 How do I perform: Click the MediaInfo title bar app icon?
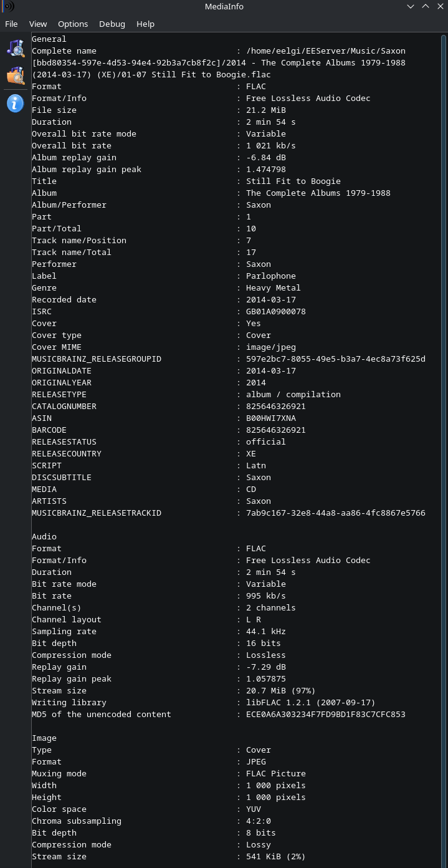[x=8, y=6]
